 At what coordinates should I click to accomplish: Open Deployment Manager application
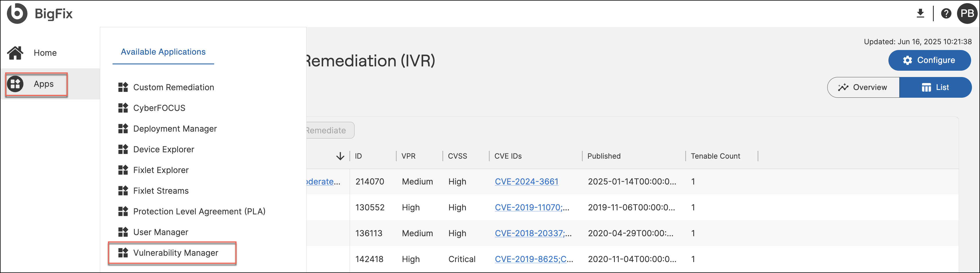click(175, 129)
